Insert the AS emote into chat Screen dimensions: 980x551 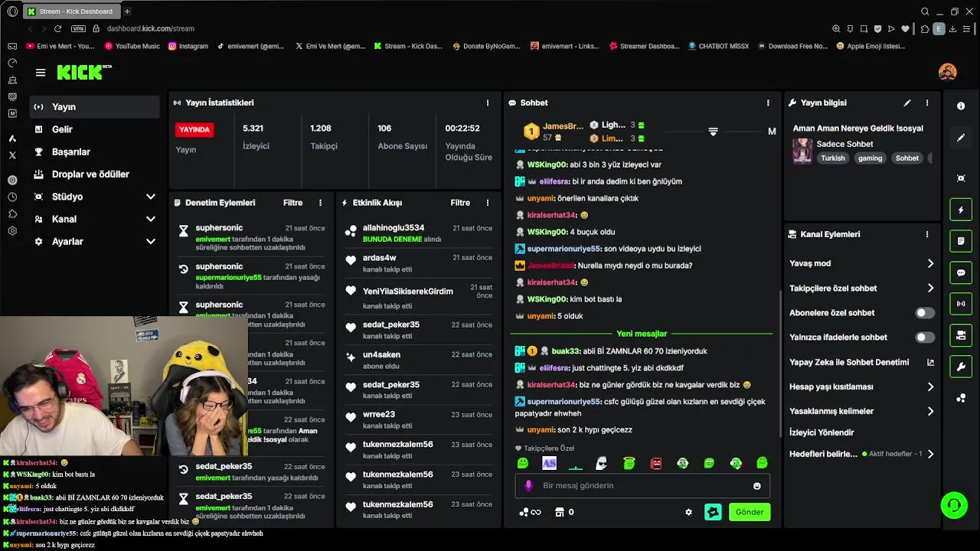[x=549, y=463]
